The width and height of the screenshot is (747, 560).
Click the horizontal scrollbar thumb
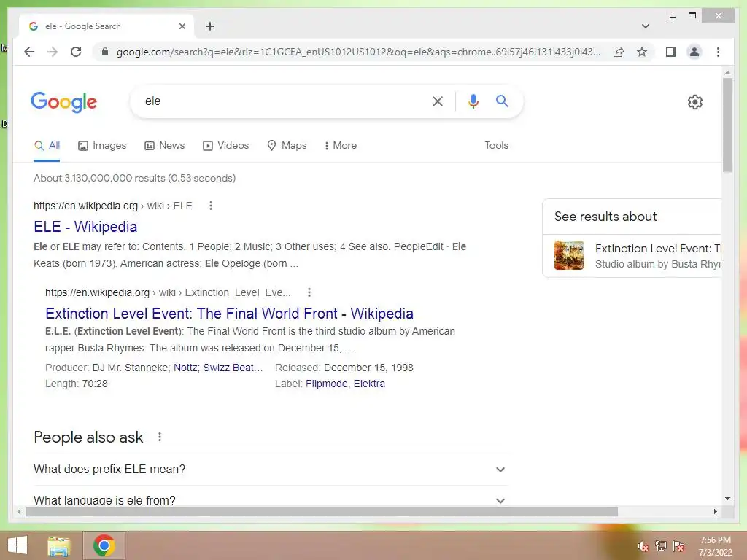[x=322, y=511]
